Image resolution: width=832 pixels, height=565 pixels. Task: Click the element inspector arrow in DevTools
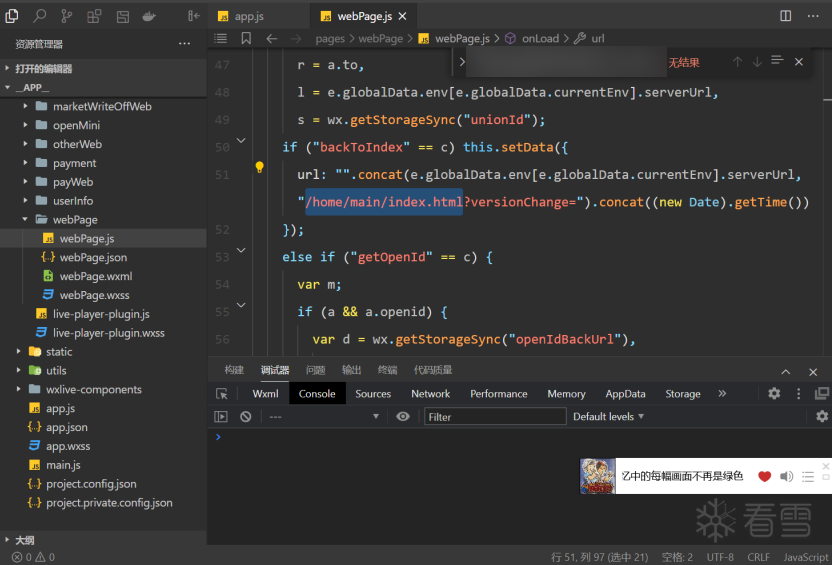coord(222,394)
